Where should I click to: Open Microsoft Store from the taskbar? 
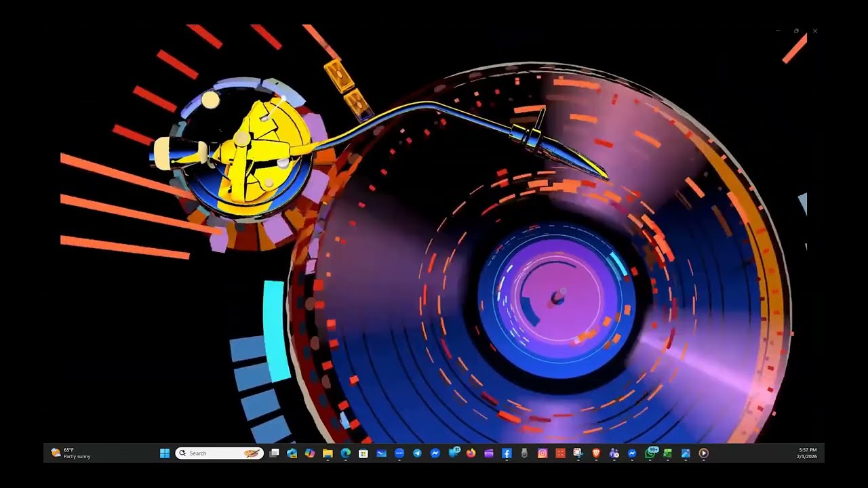click(x=363, y=453)
